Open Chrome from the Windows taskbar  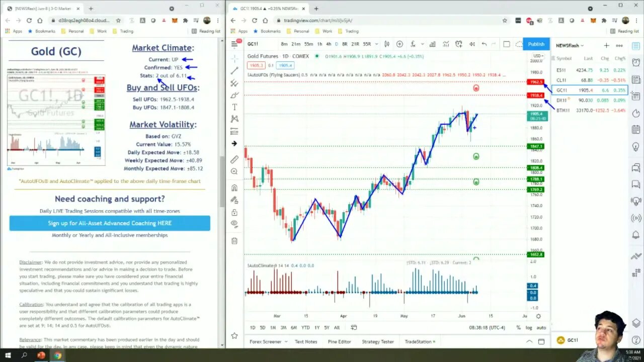[57, 355]
